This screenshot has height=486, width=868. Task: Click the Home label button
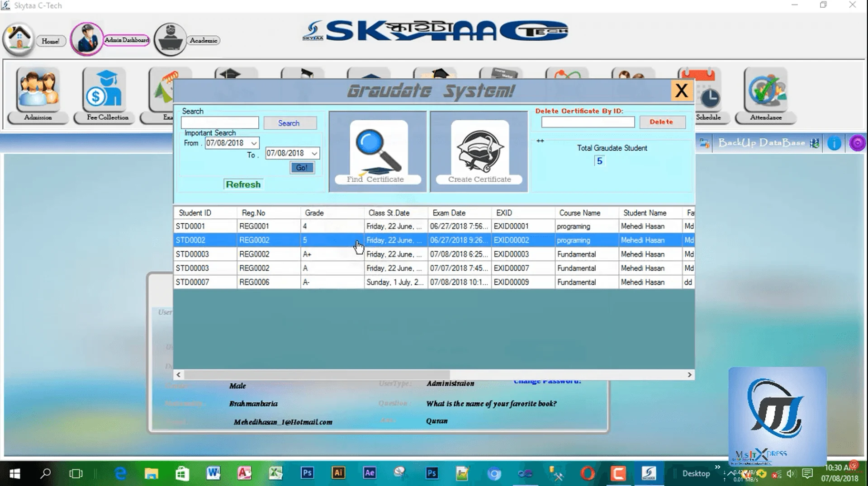[51, 41]
